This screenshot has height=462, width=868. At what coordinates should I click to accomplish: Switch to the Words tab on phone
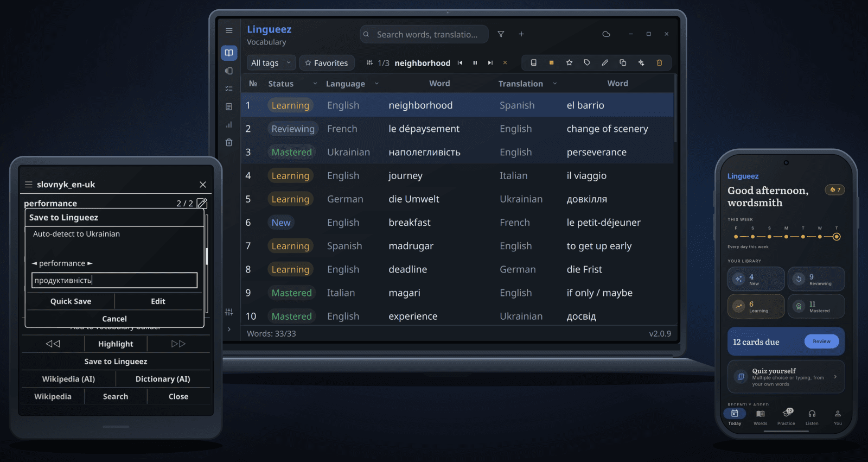tap(761, 417)
